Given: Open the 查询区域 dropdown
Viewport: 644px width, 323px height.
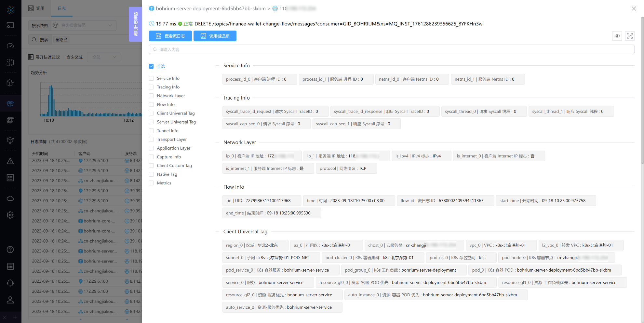Looking at the screenshot, I should (x=104, y=57).
